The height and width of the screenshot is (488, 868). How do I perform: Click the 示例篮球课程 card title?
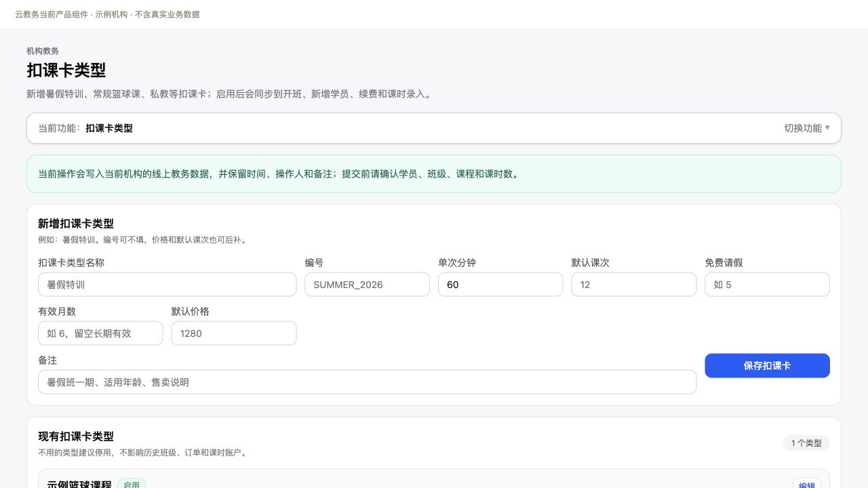tap(79, 484)
